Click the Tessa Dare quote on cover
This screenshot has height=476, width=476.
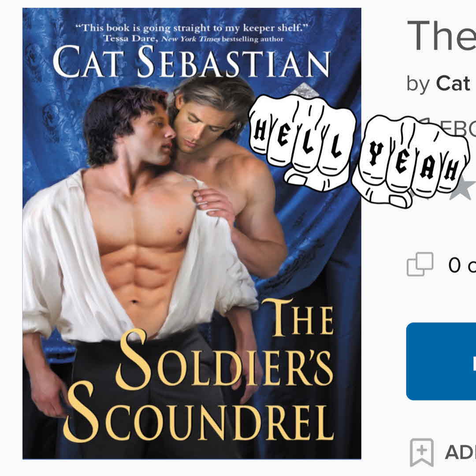point(192,33)
